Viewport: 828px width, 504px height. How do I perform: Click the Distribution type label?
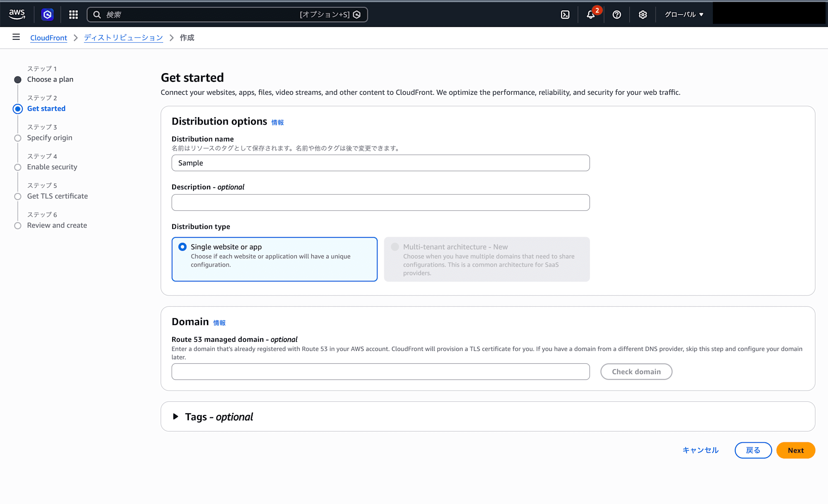(x=201, y=226)
